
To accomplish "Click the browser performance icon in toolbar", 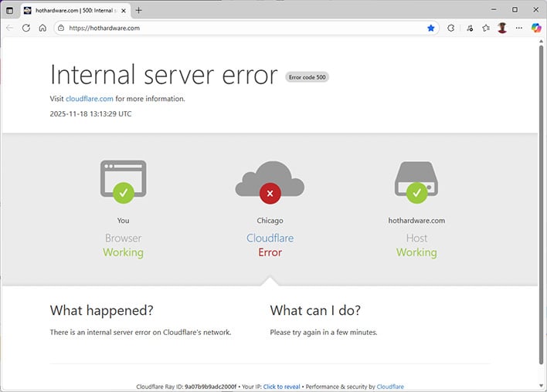I will [470, 28].
